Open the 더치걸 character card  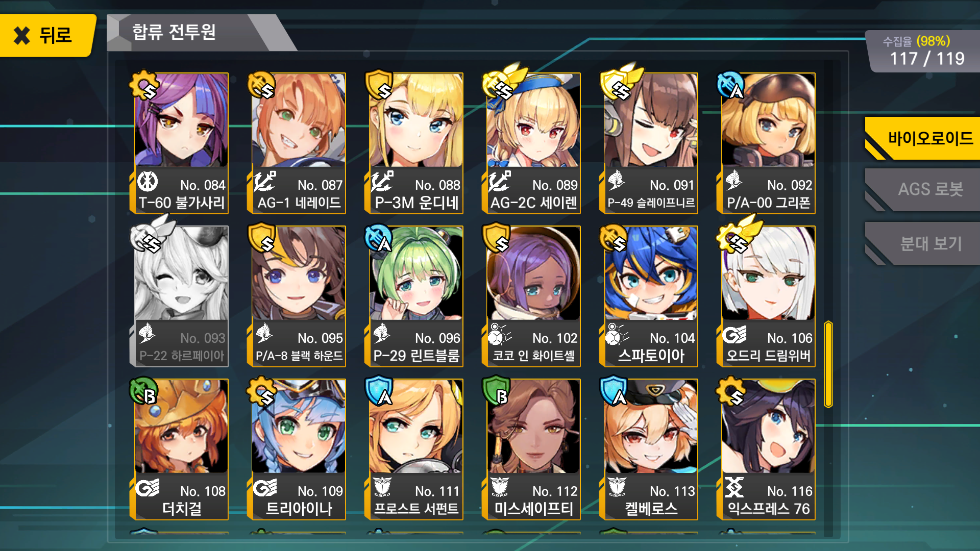tap(181, 449)
